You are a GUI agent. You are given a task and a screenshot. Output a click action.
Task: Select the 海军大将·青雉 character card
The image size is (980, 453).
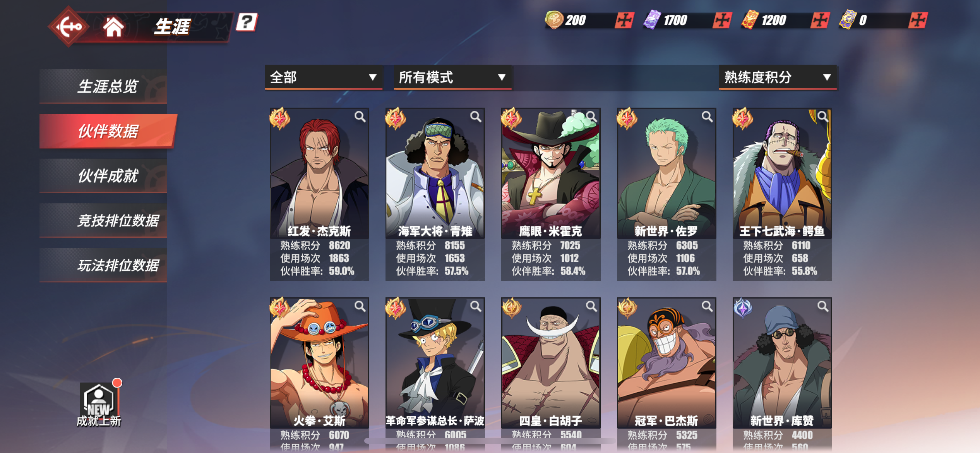[x=435, y=194]
